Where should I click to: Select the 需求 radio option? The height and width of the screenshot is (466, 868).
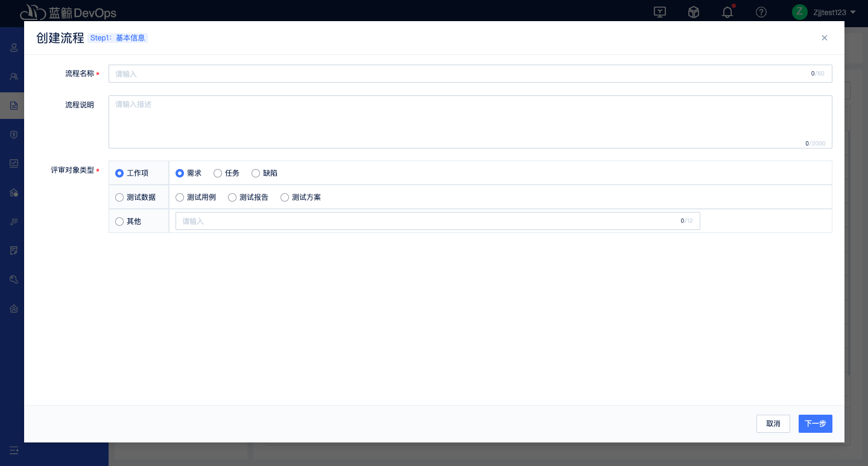pos(180,173)
